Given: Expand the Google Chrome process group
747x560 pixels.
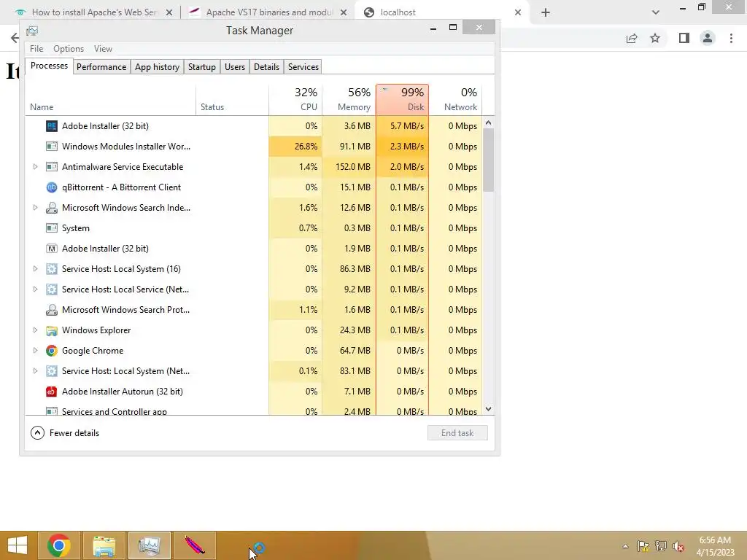Looking at the screenshot, I should (35, 351).
